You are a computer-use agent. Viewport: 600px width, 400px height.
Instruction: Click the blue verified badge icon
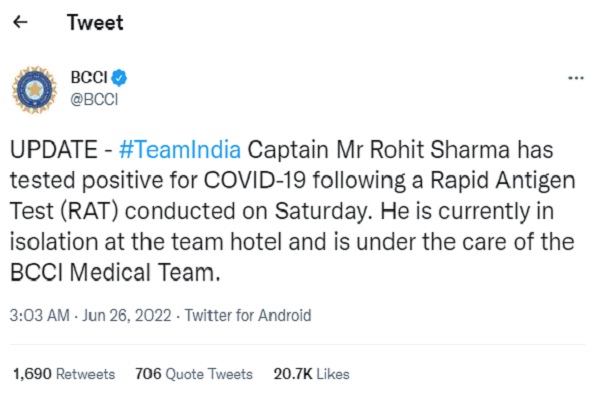coord(118,77)
